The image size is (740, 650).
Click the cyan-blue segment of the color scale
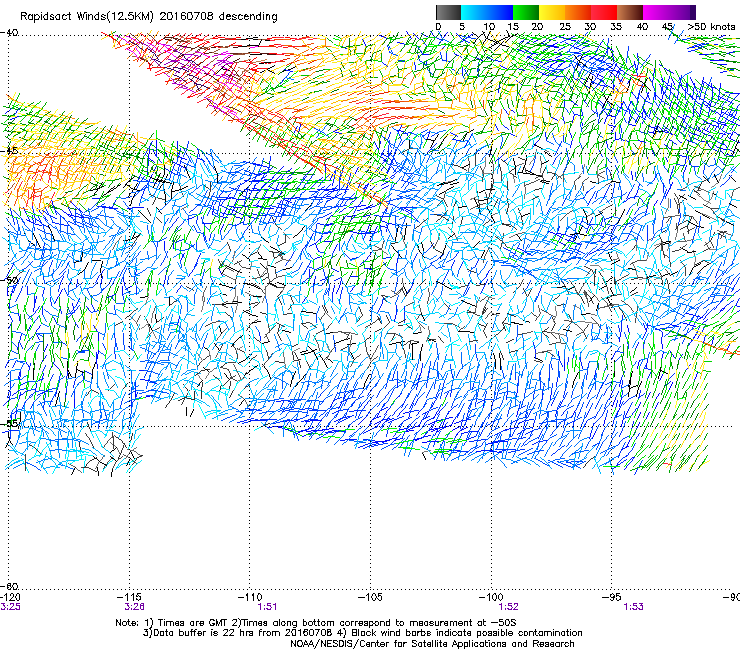(487, 12)
